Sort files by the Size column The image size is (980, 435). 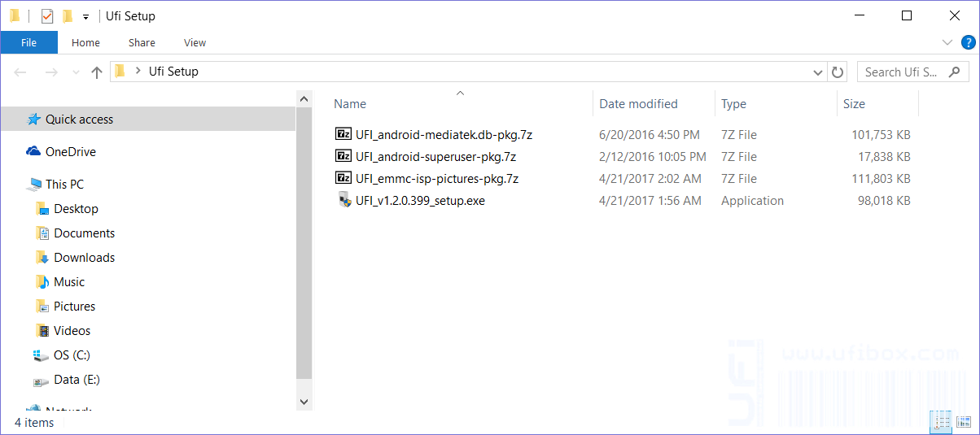point(854,104)
